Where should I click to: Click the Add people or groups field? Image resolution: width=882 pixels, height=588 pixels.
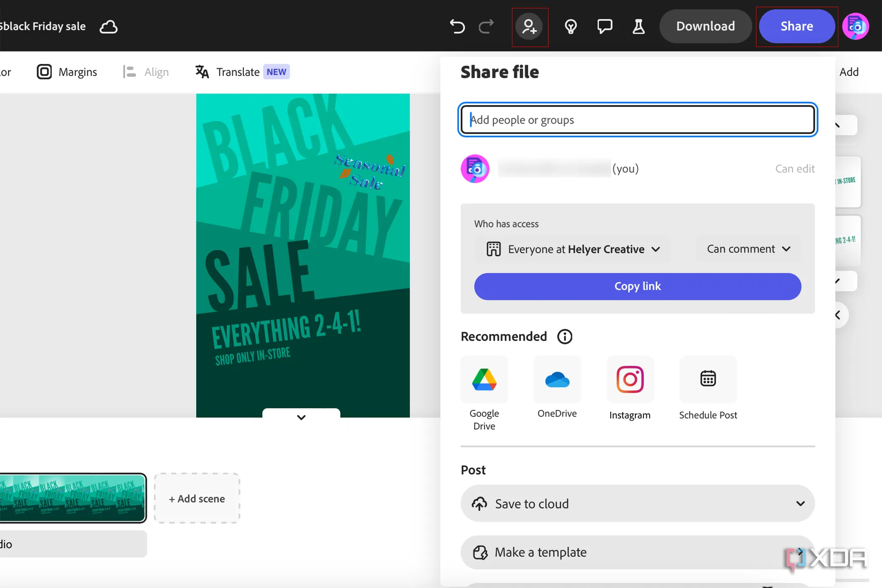click(x=637, y=120)
